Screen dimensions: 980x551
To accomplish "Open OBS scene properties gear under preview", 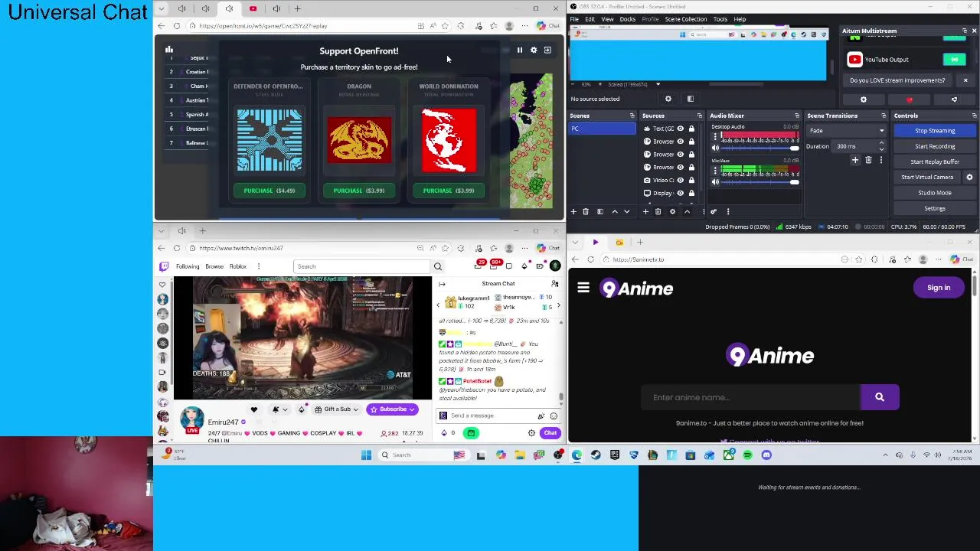I will [668, 99].
